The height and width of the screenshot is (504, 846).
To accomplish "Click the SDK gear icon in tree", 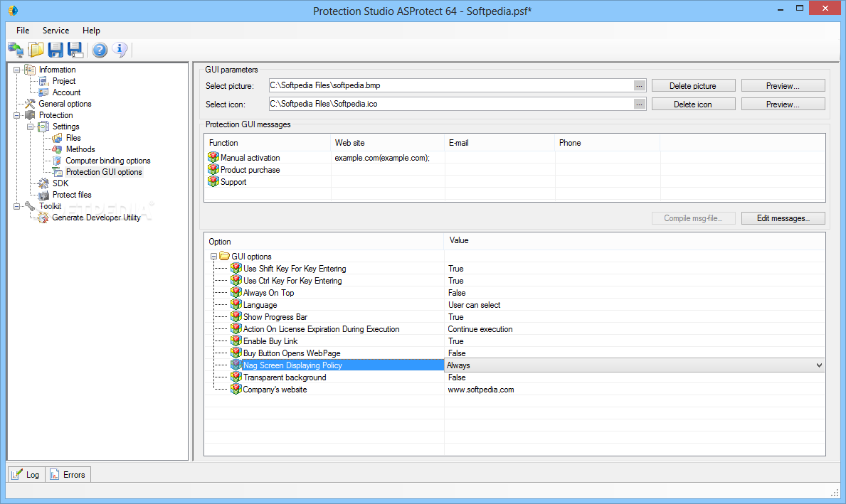I will (x=43, y=183).
